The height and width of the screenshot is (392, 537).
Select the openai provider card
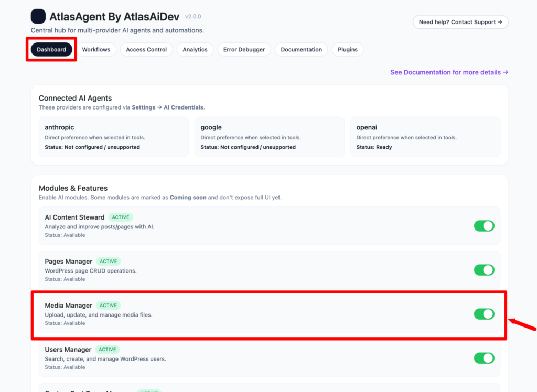click(425, 137)
